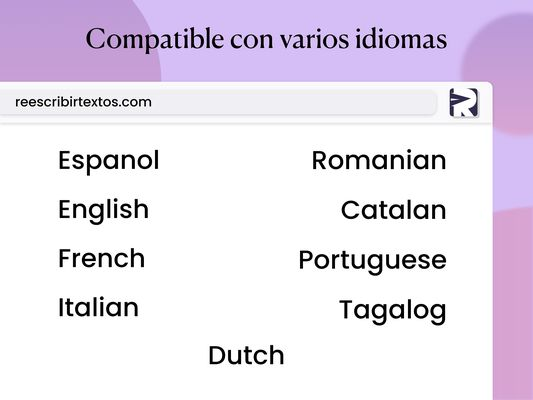Select the Portuguese language option
The height and width of the screenshot is (400, 533).
coord(372,261)
